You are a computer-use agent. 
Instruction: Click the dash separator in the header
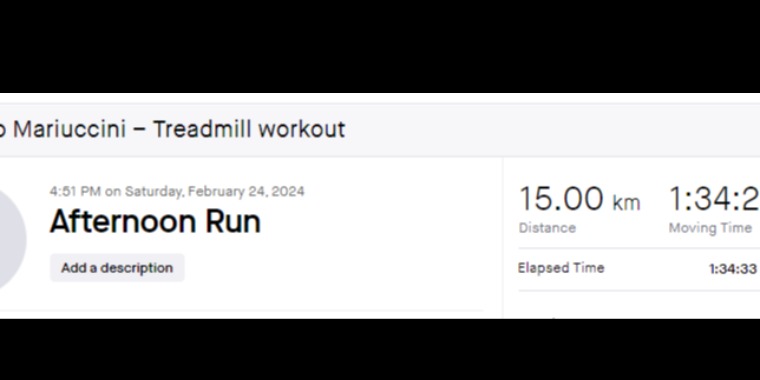point(140,130)
